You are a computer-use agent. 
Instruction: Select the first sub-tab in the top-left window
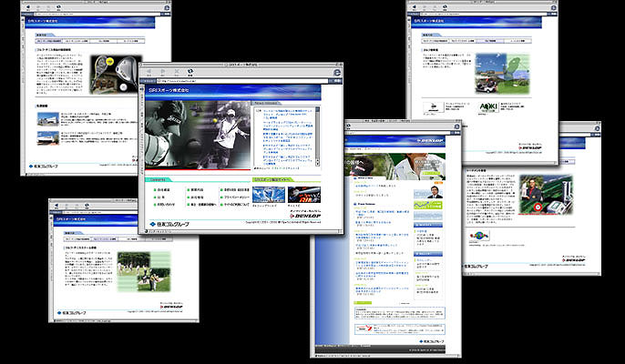(x=49, y=41)
